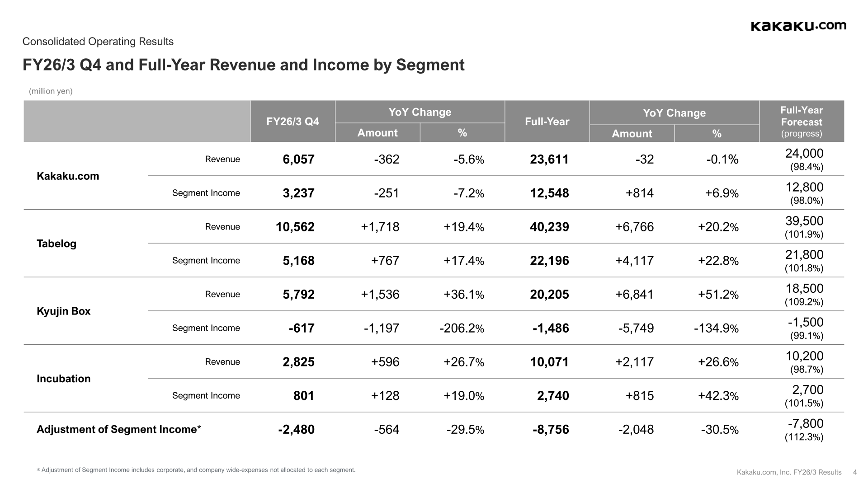Select the Tabelog segment row label
The height and width of the screenshot is (488, 868).
click(x=57, y=244)
